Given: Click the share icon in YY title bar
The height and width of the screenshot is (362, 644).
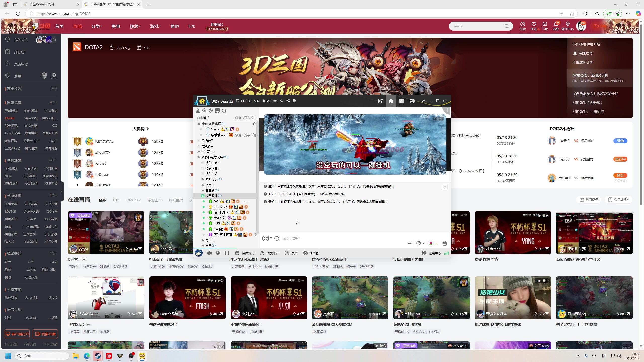Looking at the screenshot, I should 288,101.
